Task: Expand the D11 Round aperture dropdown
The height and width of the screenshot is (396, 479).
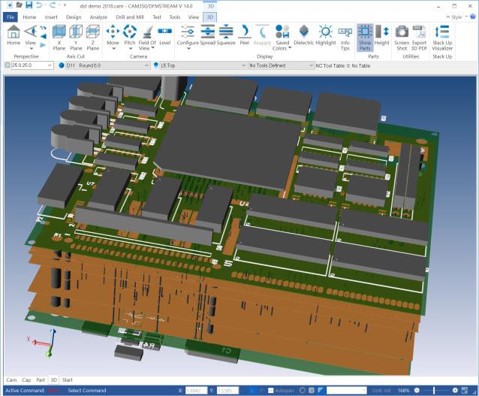Action: coord(104,66)
